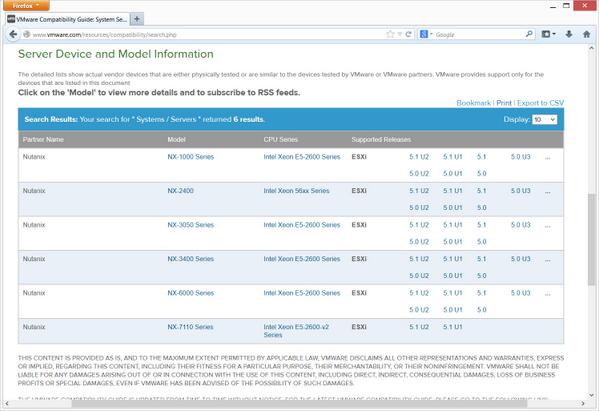599x411 pixels.
Task: Click NX-1000 row Intel Xeon E5-2600 link
Action: tap(301, 157)
